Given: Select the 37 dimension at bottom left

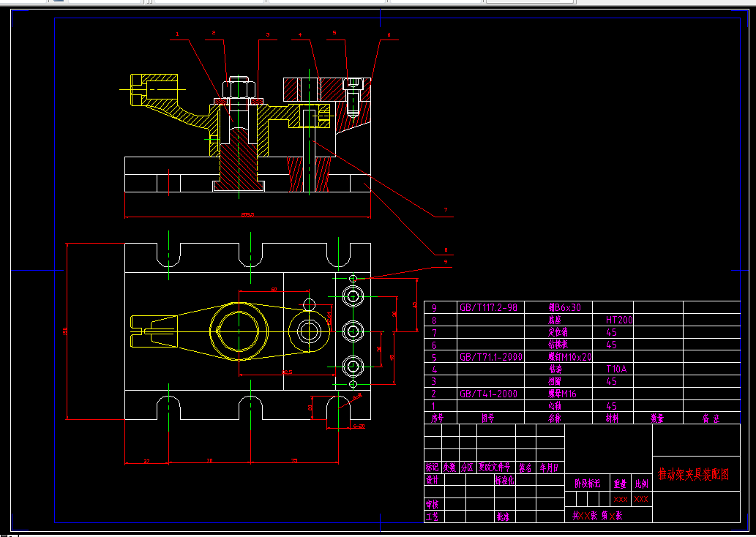Looking at the screenshot, I should pos(146,462).
